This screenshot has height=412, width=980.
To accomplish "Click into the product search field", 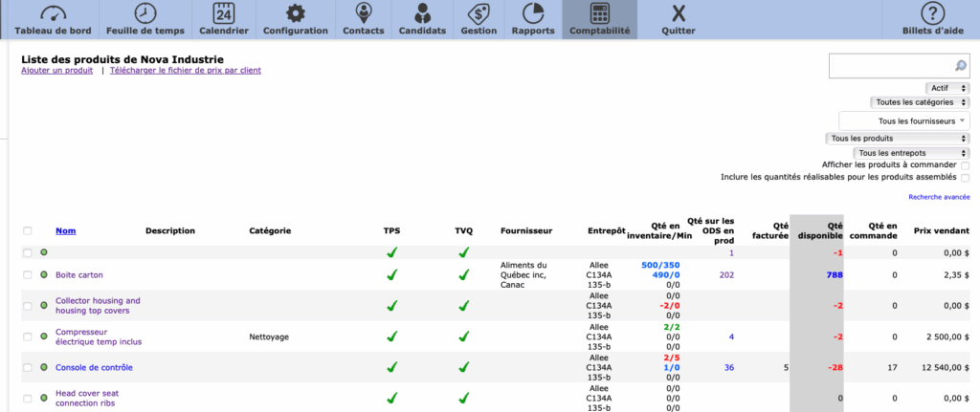I will [890, 66].
